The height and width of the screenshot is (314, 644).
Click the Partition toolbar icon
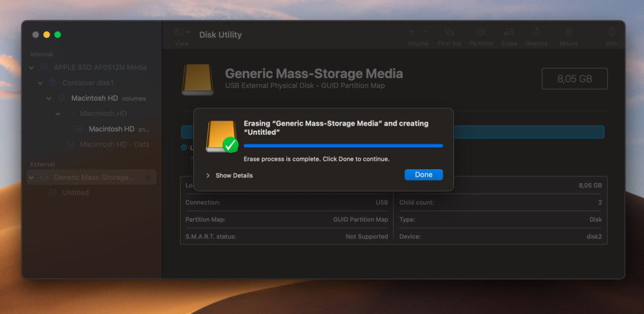pyautogui.click(x=481, y=32)
